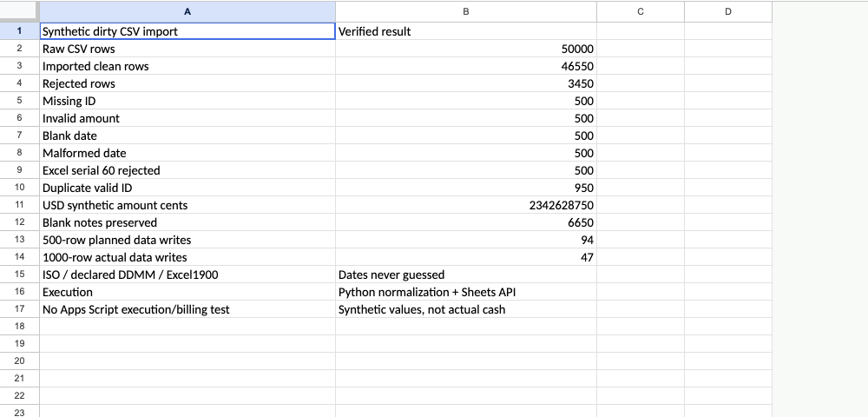Image resolution: width=868 pixels, height=417 pixels.
Task: Select the 'Imported clean rows' cell
Action: click(x=187, y=66)
